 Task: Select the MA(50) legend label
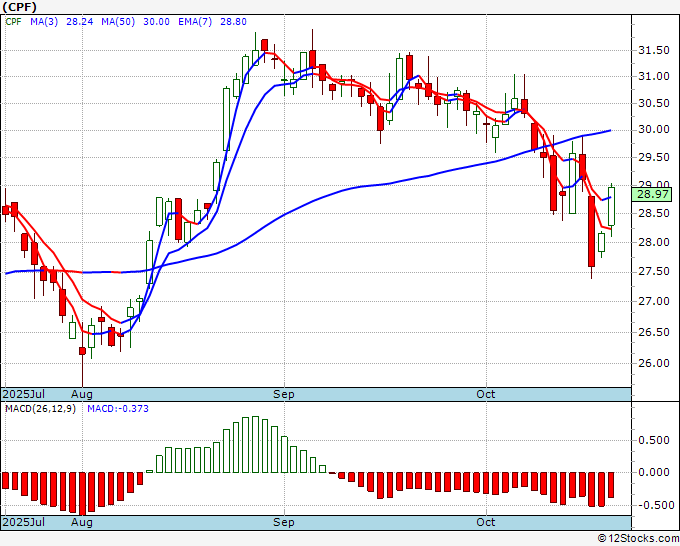[x=118, y=21]
